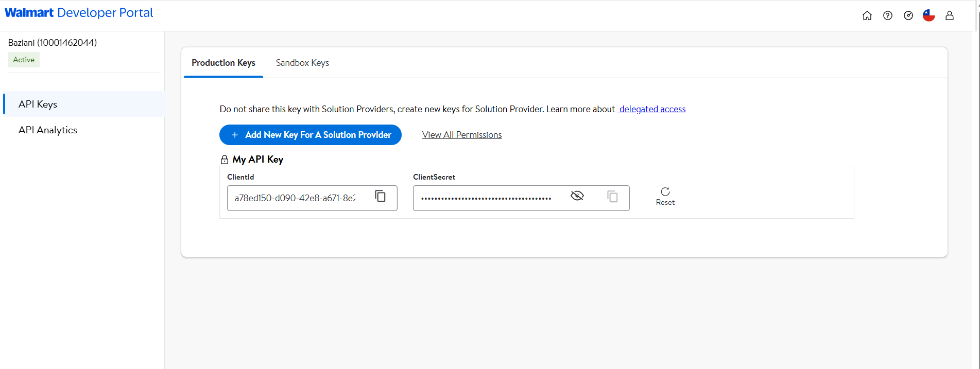Click the Baziani (10001462044) account name

tap(53, 43)
